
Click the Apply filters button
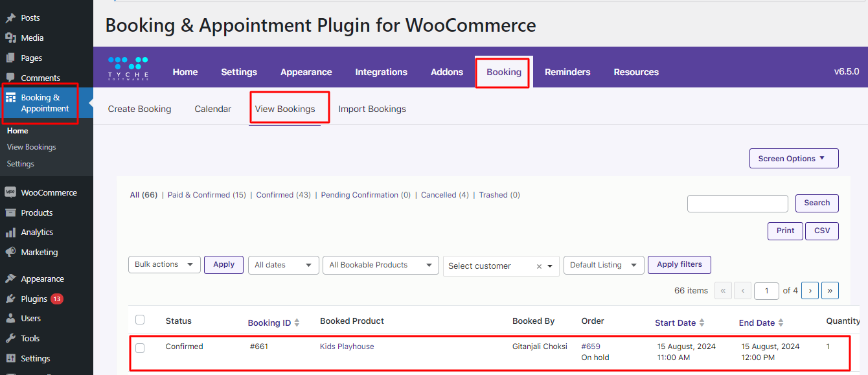[680, 265]
